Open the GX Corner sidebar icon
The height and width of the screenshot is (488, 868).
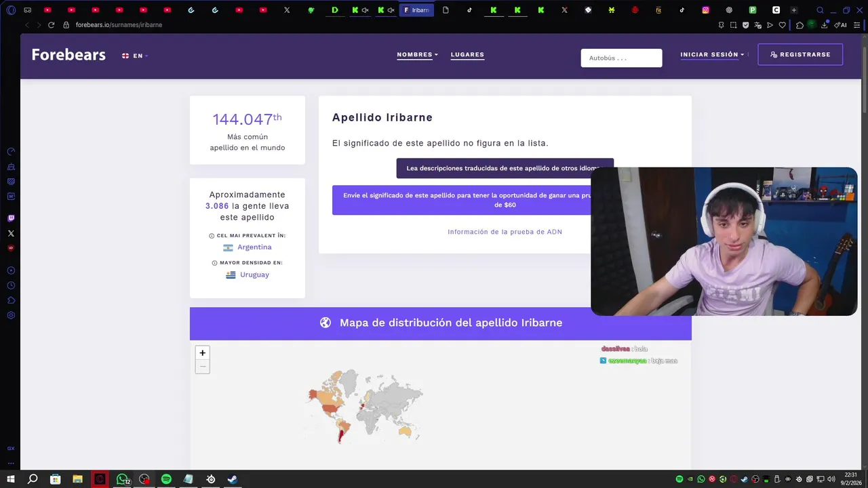pyautogui.click(x=11, y=449)
